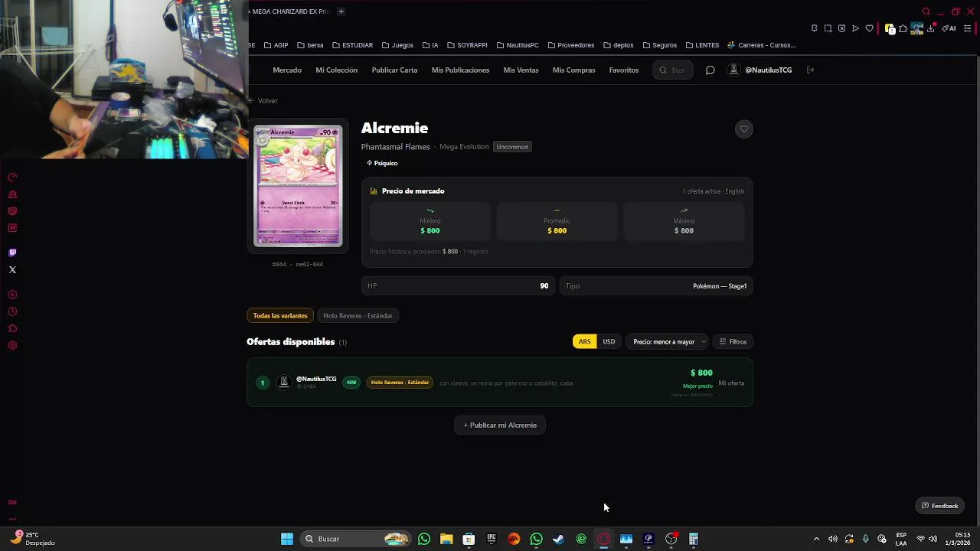The height and width of the screenshot is (551, 980).
Task: Click the logout icon next to username
Action: (x=810, y=70)
